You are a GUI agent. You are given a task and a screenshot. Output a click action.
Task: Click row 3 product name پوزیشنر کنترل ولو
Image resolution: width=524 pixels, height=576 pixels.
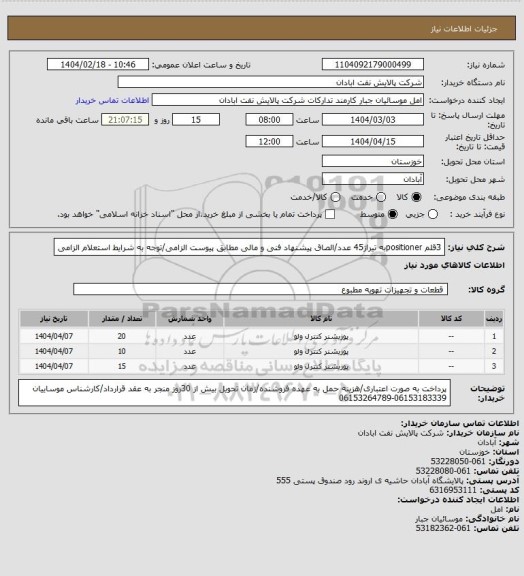pos(321,367)
